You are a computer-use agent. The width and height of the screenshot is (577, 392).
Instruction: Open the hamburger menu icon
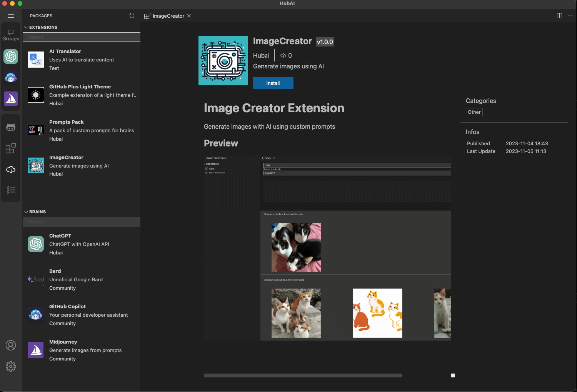[11, 16]
